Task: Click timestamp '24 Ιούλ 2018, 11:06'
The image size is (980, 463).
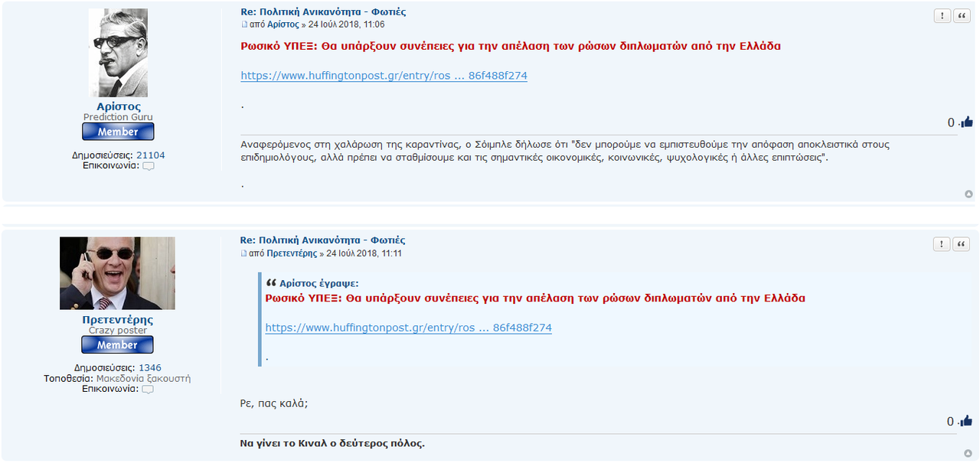Action: pyautogui.click(x=347, y=24)
